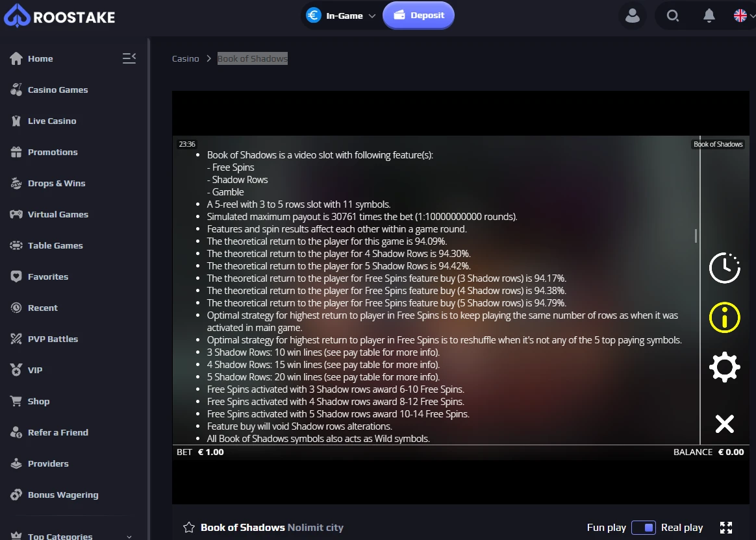
Task: Click the PVP Battles swords icon
Action: 16,339
